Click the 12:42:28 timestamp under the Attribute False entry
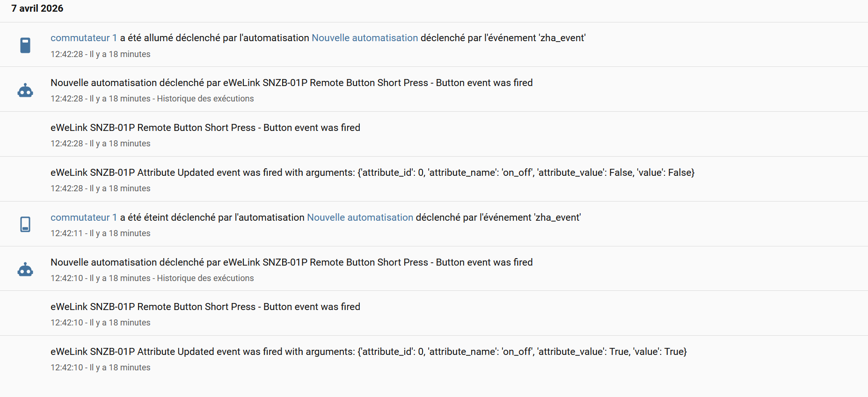The width and height of the screenshot is (868, 397). click(66, 188)
